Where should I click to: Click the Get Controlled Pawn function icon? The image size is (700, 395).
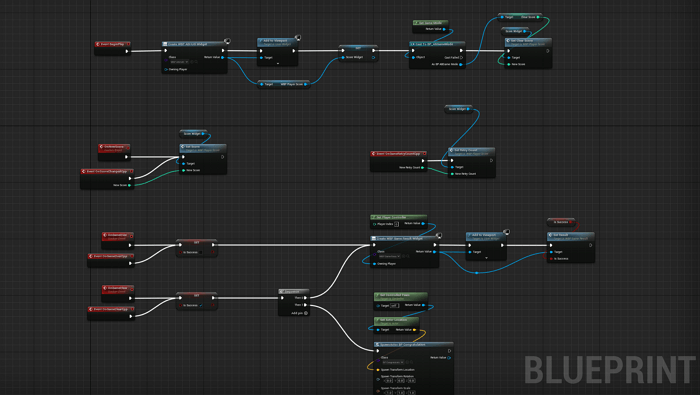coord(377,295)
